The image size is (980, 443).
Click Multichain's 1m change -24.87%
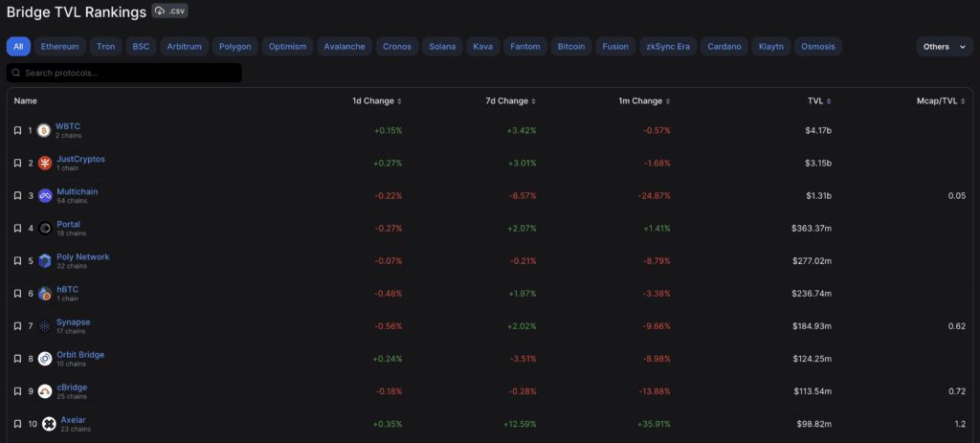click(x=653, y=195)
